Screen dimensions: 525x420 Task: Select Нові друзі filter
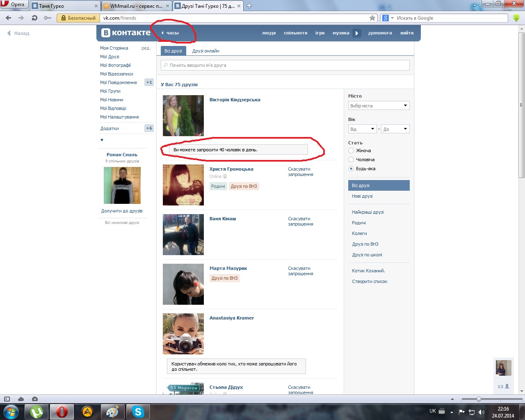[x=362, y=196]
